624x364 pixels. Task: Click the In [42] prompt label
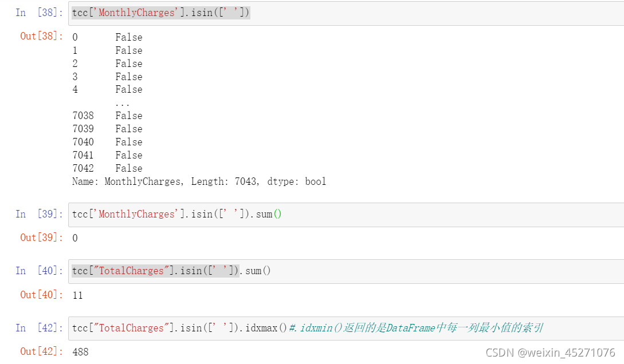coord(39,328)
